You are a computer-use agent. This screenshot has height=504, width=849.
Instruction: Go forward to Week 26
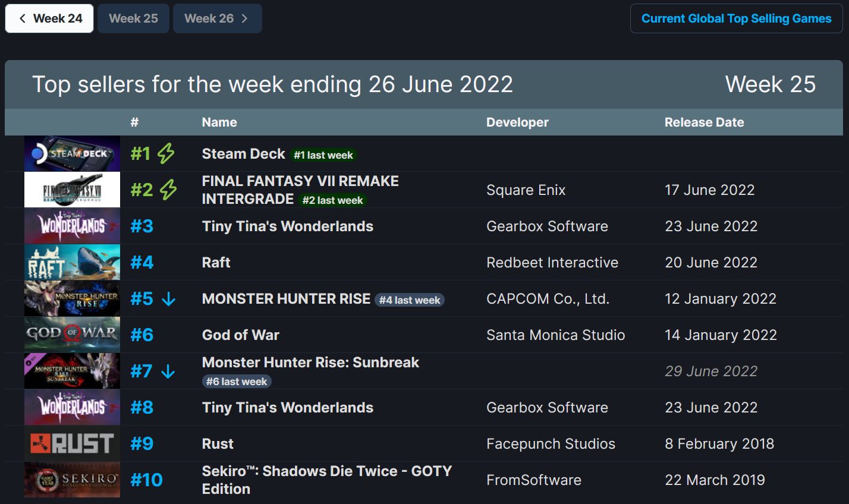pyautogui.click(x=217, y=18)
